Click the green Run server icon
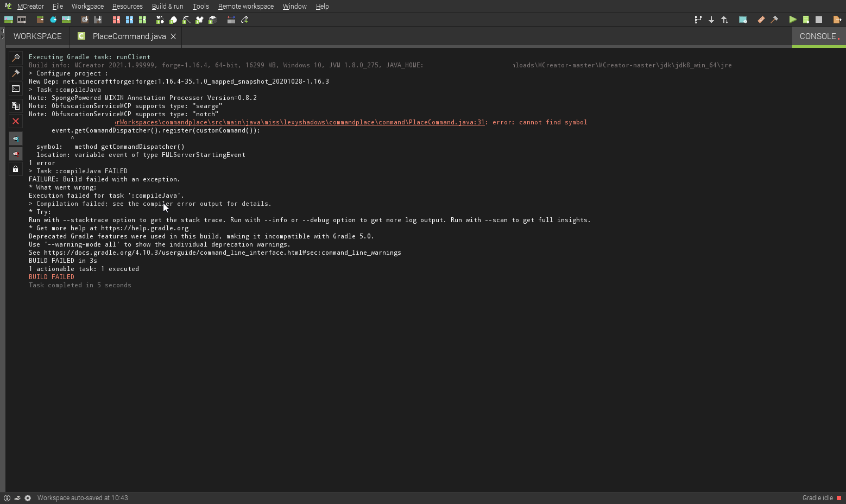 (x=806, y=20)
